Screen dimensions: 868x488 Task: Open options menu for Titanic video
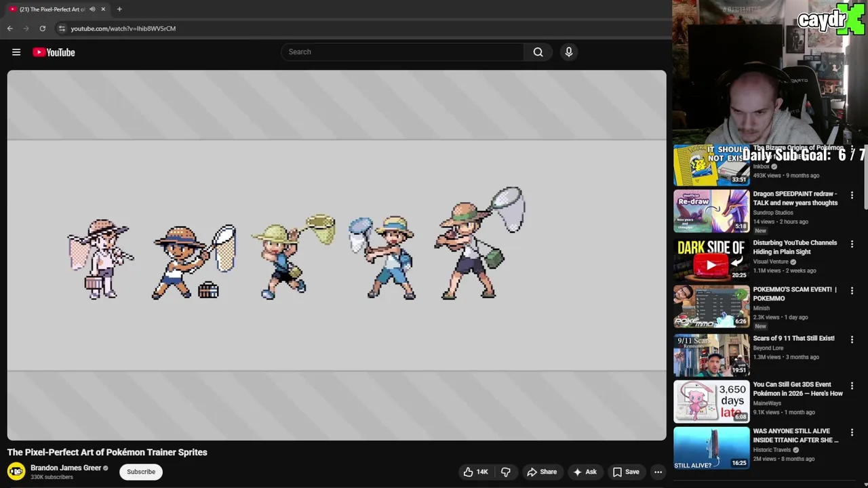tap(852, 432)
